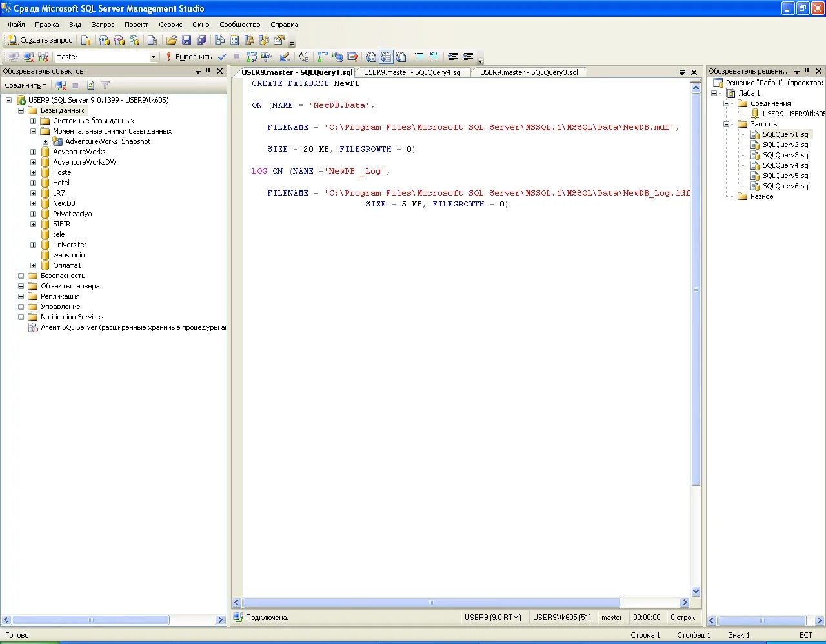Screen dimensions: 826x644
Task: Click the Analysis Services XMLA Query icon
Action: pyautogui.click(x=134, y=40)
